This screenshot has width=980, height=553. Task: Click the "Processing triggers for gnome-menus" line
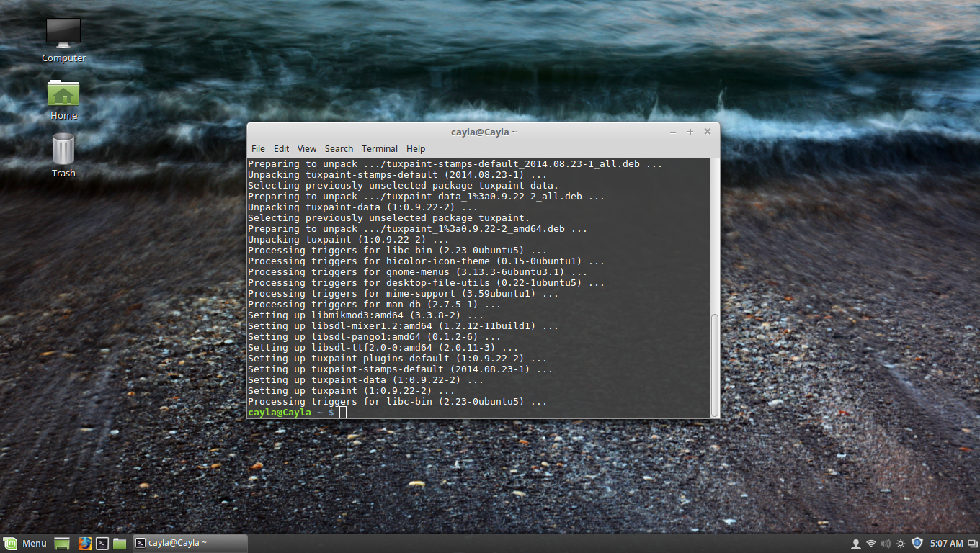418,272
